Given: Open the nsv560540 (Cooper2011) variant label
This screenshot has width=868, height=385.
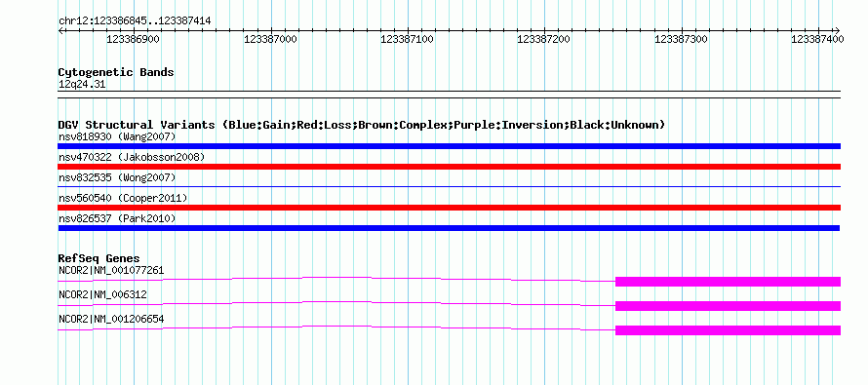Looking at the screenshot, I should [123, 198].
